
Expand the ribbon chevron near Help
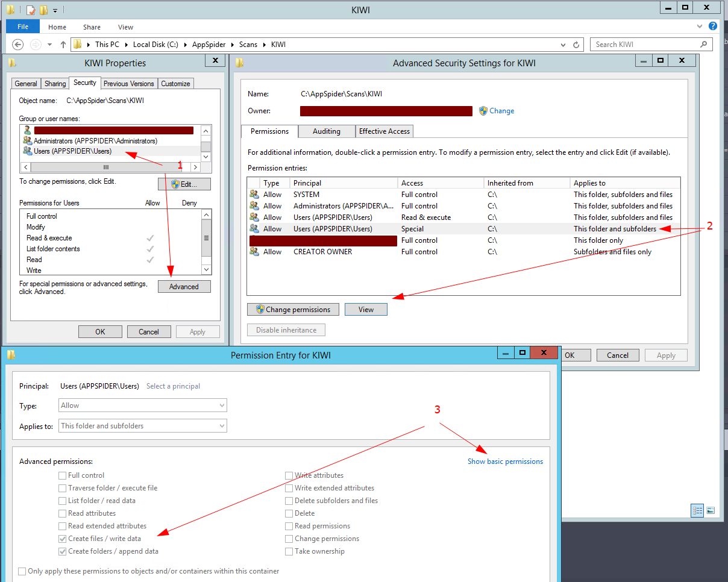tap(700, 27)
